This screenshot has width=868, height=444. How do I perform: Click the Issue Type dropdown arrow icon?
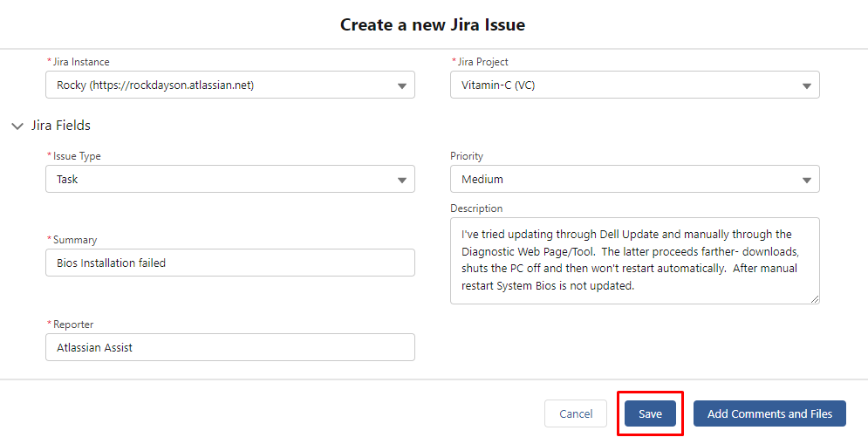point(402,180)
